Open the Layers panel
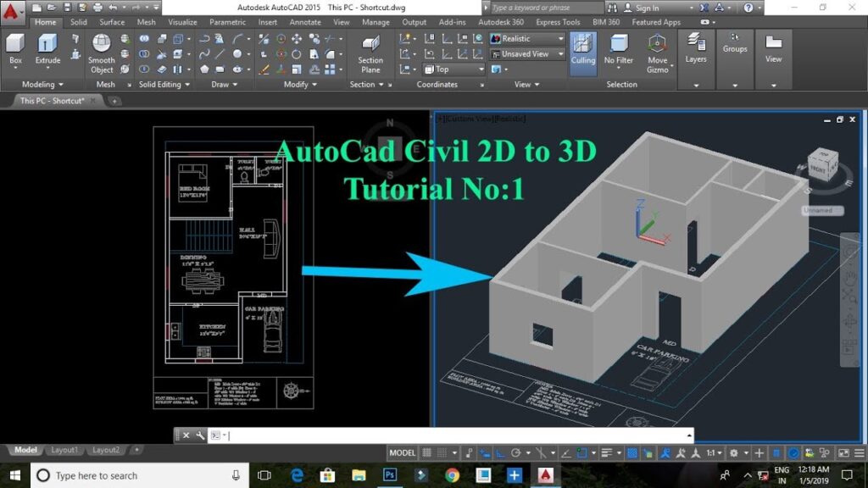The width and height of the screenshot is (868, 488). point(696,49)
